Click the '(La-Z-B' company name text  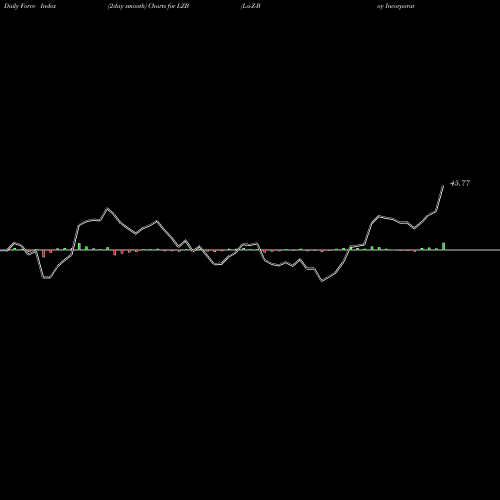click(x=250, y=6)
